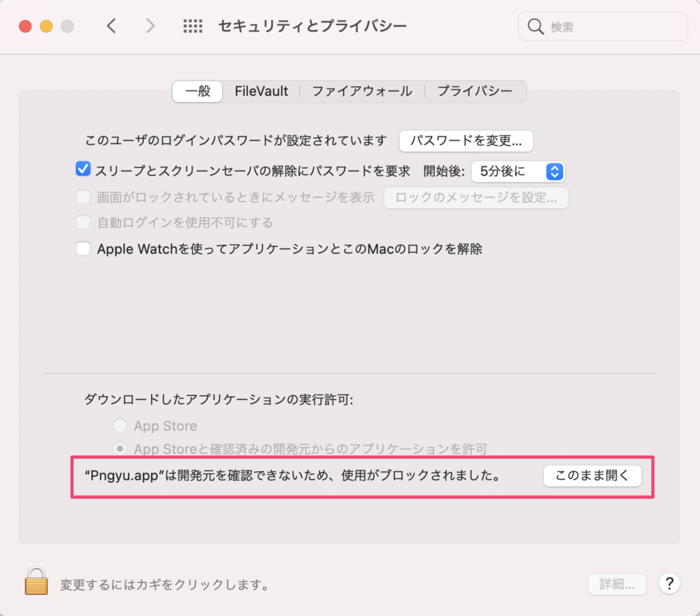This screenshot has height=616, width=700.
Task: Open help with the question mark button
Action: (669, 583)
